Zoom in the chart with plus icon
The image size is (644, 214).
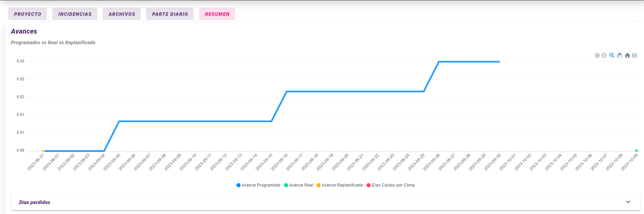coord(597,56)
